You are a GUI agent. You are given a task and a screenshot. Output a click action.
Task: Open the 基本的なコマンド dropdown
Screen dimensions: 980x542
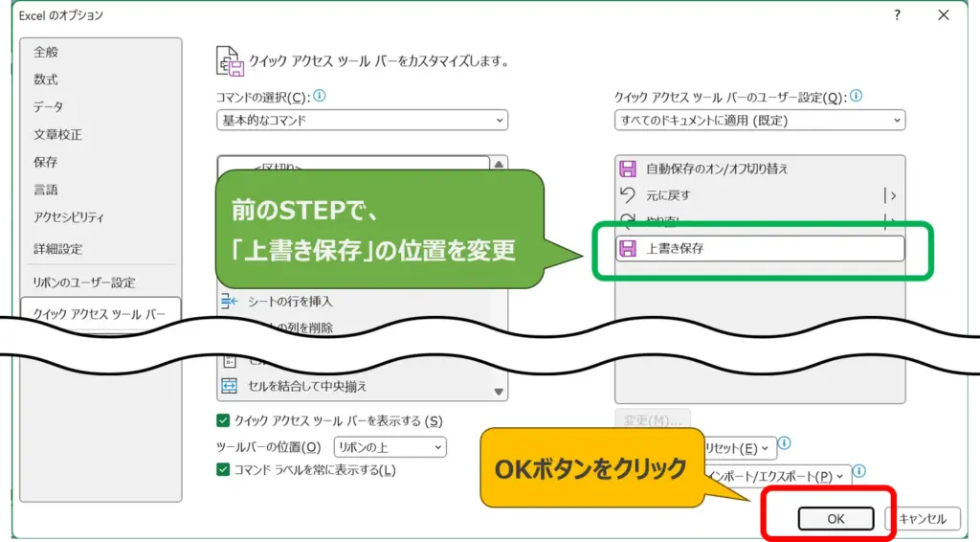363,121
